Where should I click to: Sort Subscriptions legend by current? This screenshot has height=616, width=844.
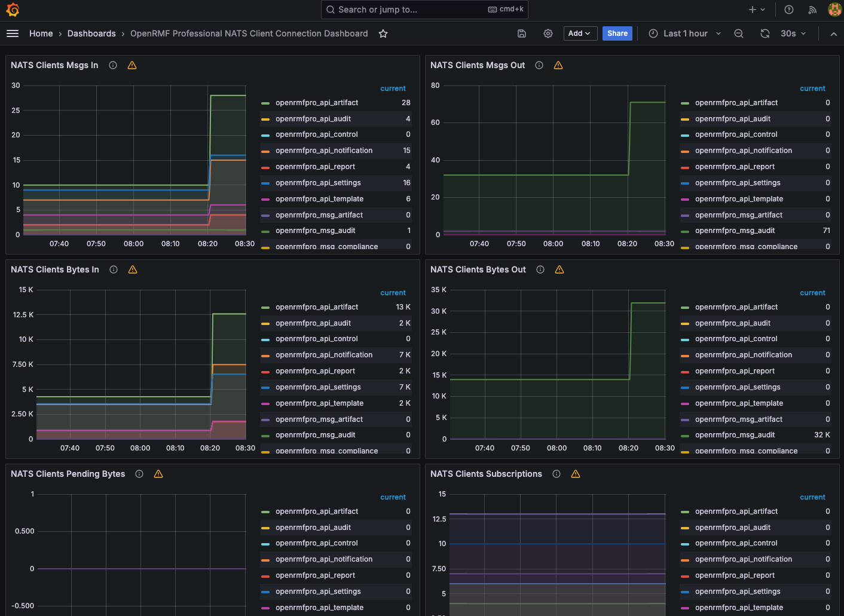pos(812,497)
